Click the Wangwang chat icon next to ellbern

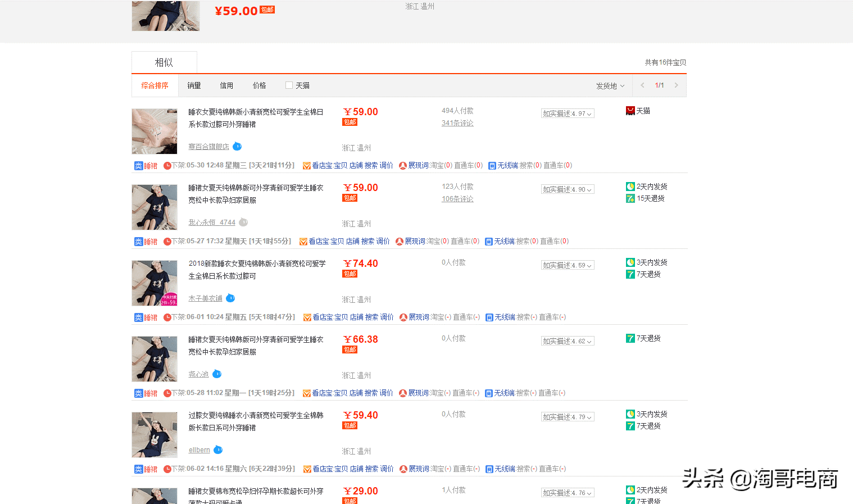tap(218, 449)
